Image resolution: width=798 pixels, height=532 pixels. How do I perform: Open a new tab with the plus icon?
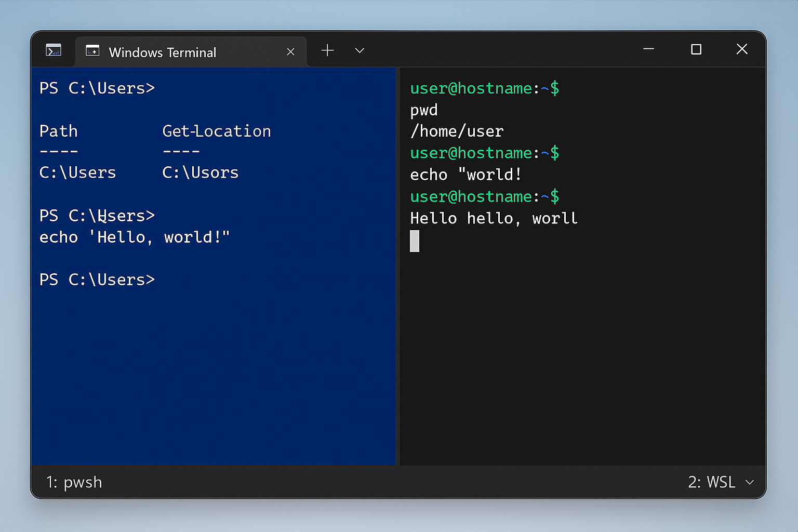pyautogui.click(x=327, y=50)
